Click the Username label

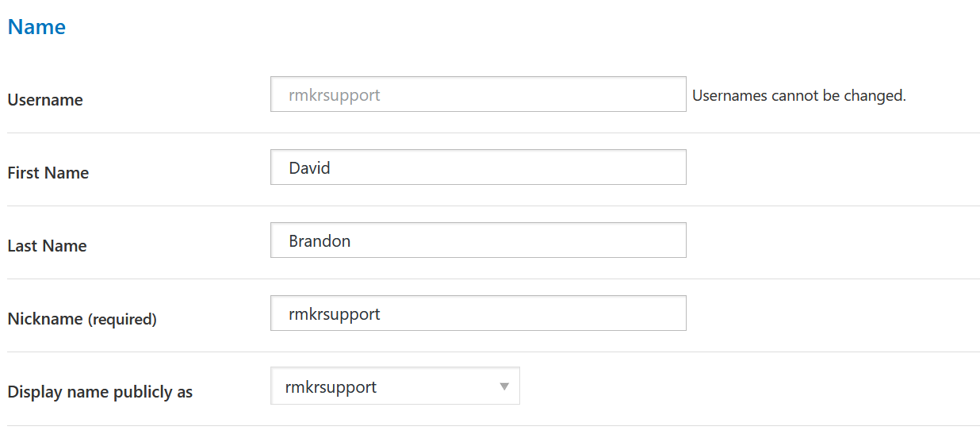click(x=45, y=100)
